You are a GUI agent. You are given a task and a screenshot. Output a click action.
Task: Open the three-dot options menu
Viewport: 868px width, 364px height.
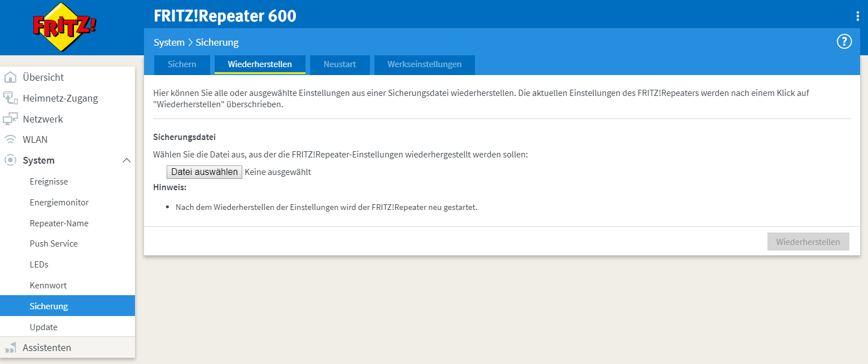pos(858,16)
